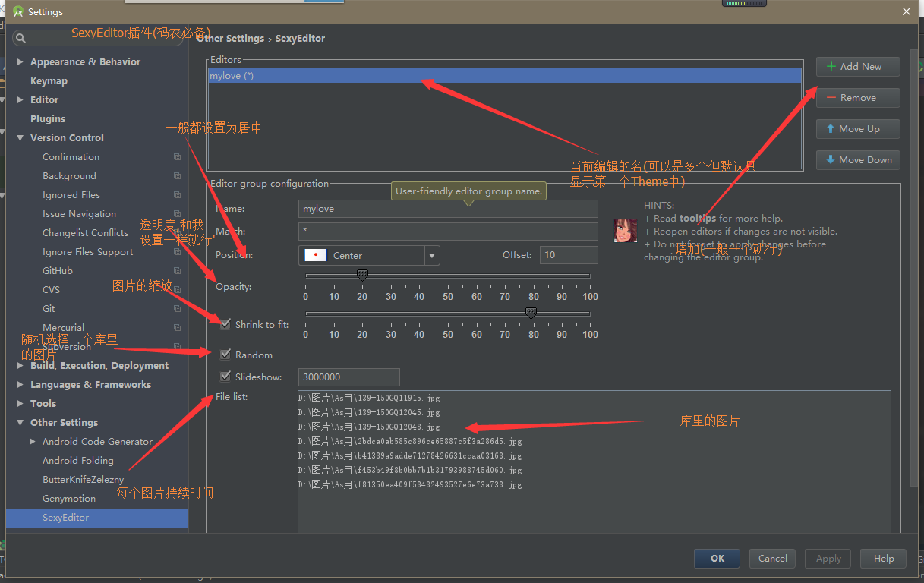Image resolution: width=924 pixels, height=583 pixels.
Task: Toggle the Shrink to fit checkbox
Action: 225,325
